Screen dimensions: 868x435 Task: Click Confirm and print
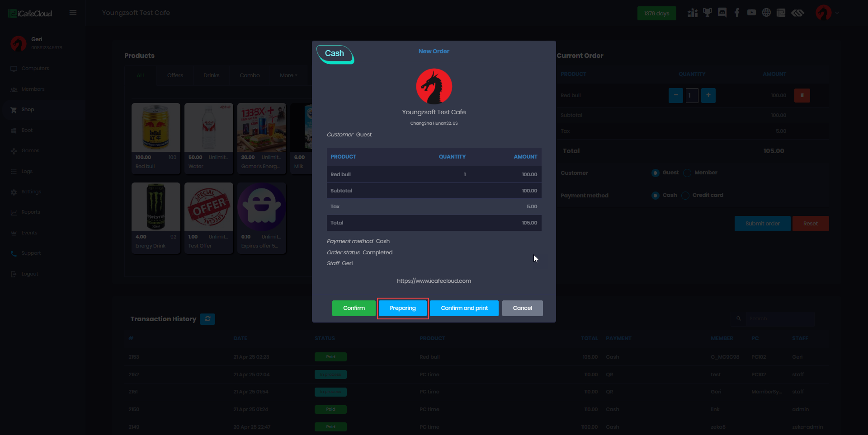pos(464,308)
